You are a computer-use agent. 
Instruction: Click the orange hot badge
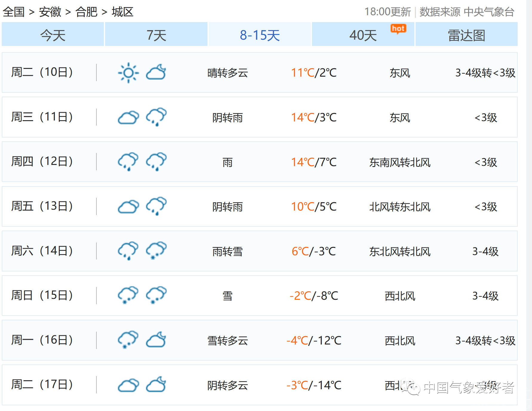398,29
